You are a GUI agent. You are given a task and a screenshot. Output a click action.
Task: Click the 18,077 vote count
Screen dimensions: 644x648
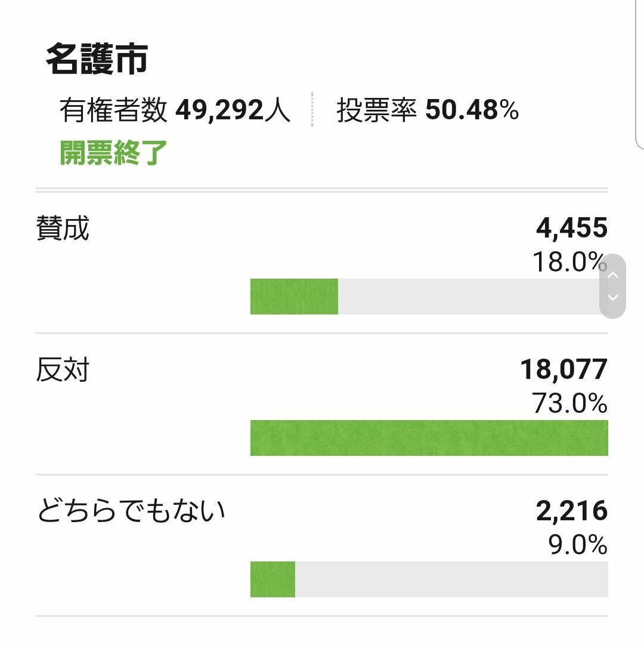(x=563, y=369)
